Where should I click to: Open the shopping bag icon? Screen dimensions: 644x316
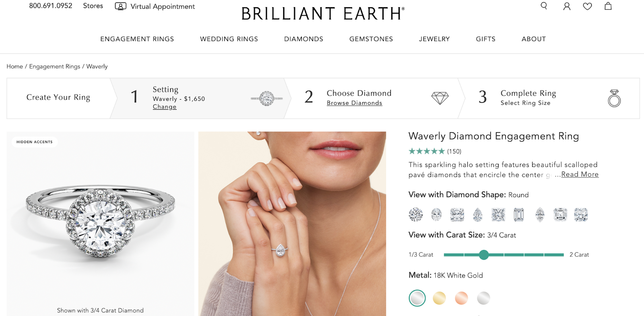coord(608,6)
